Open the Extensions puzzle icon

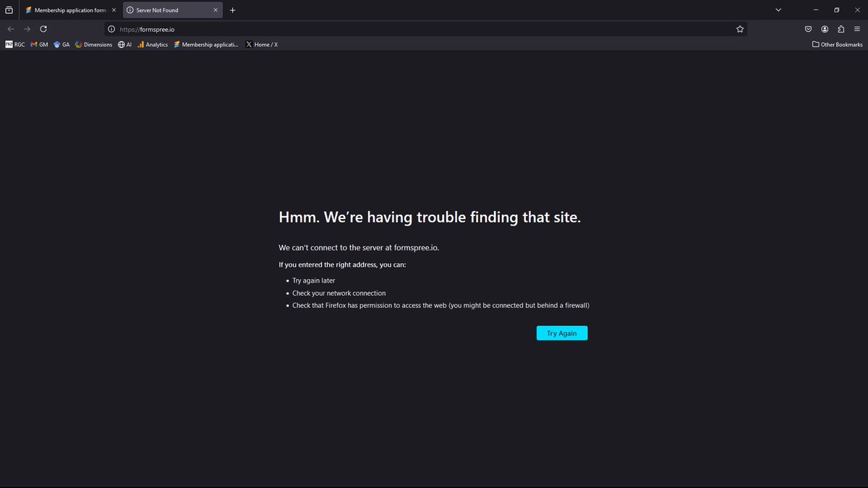841,29
